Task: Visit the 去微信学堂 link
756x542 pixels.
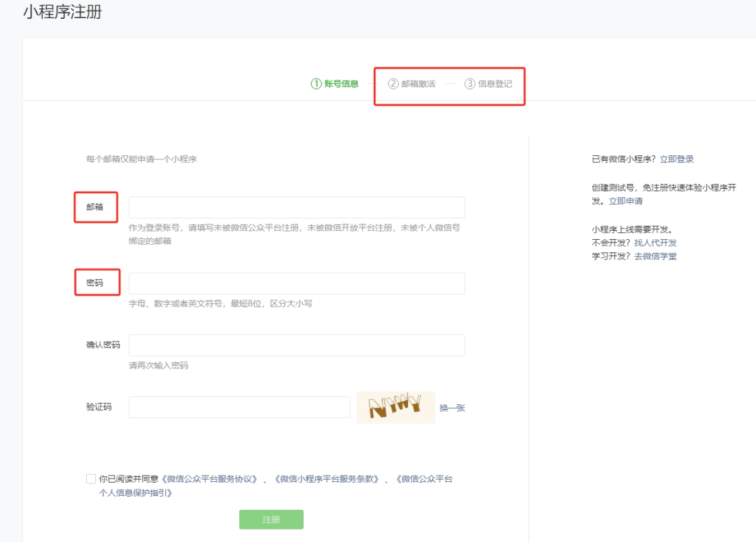Action: (x=655, y=257)
